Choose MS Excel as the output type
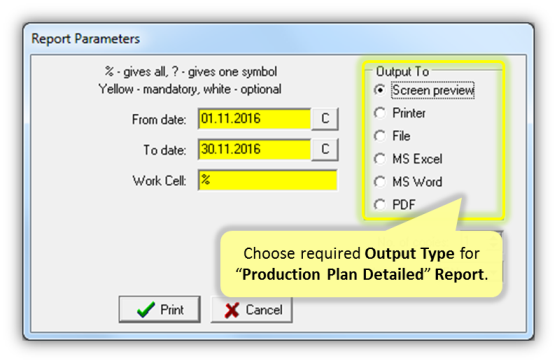Screen dimensions: 557x363 click(380, 159)
